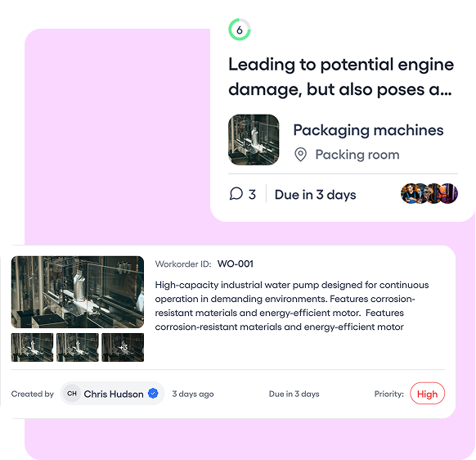476x460 pixels.
Task: Open Chris Hudson's creator chip
Action: [x=112, y=394]
